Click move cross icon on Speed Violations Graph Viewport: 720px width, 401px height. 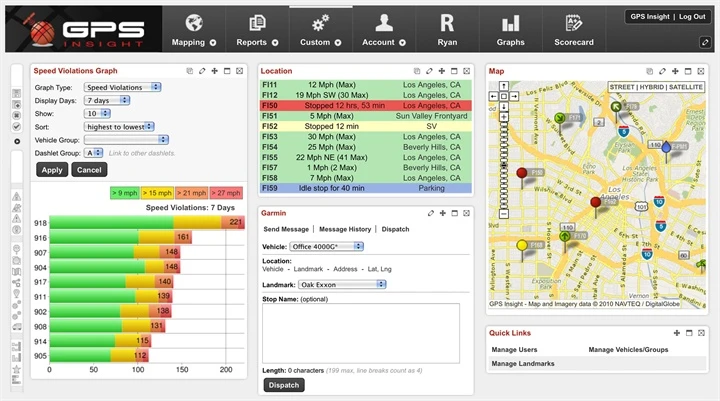pos(214,71)
